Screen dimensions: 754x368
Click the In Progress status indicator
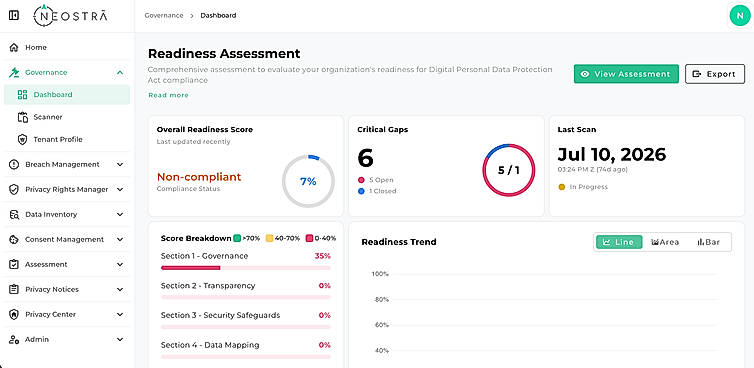pyautogui.click(x=583, y=187)
